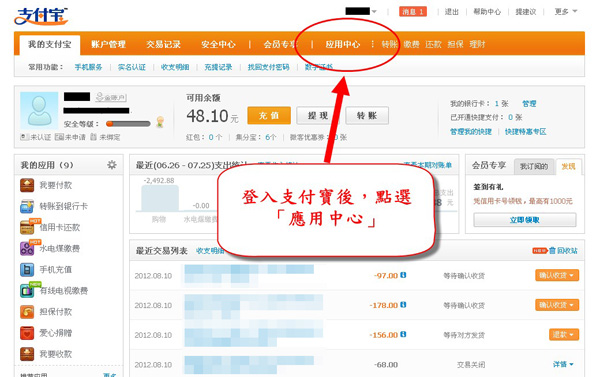Click the 理财 shortcut in nav bar
Screen dimensions: 600x377
click(x=477, y=44)
